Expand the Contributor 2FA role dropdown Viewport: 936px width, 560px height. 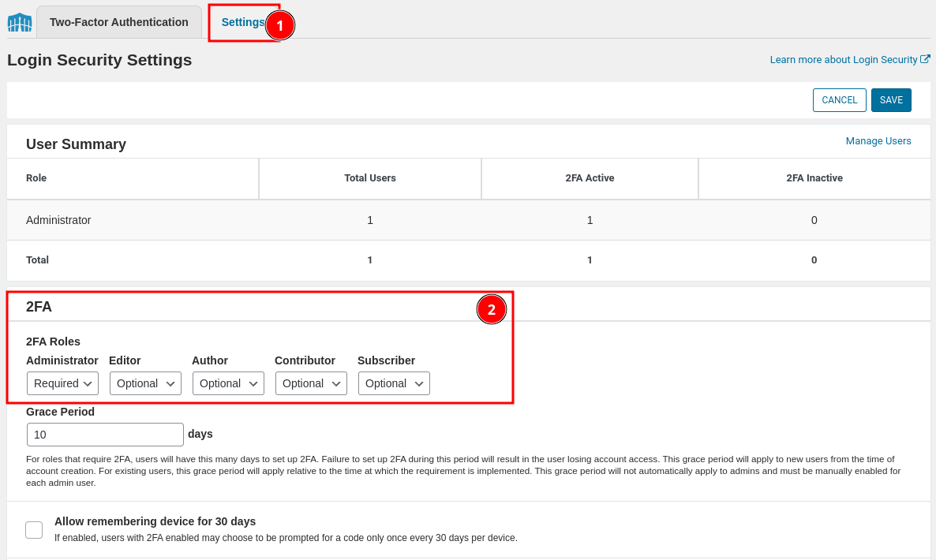311,383
